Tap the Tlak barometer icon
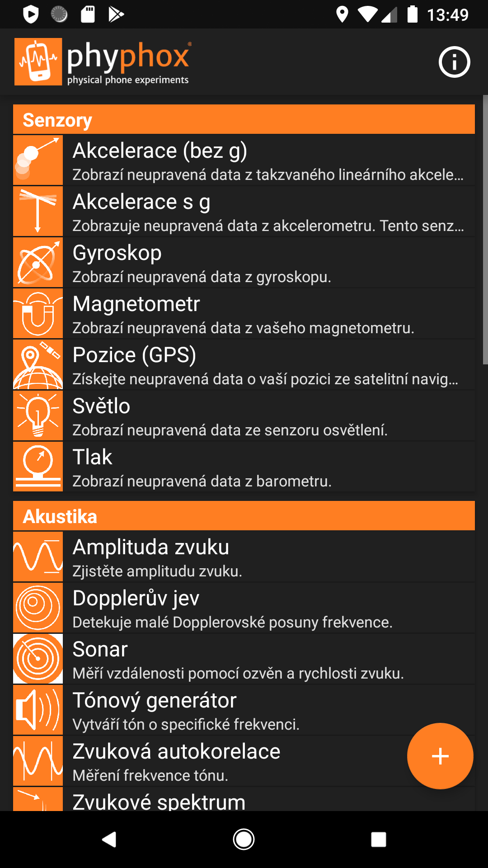Image resolution: width=488 pixels, height=868 pixels. click(x=38, y=467)
